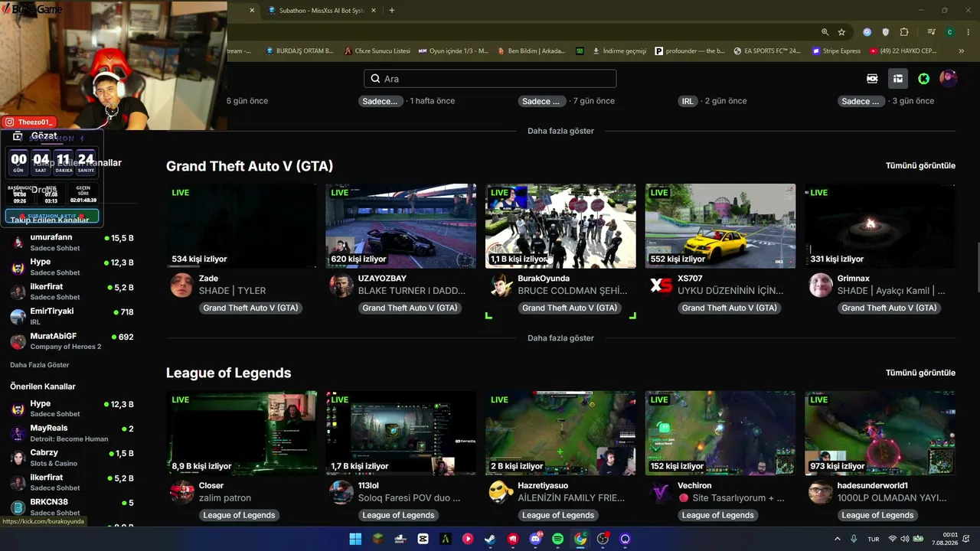
Task: Open the Ben Bildim bookmark
Action: tap(531, 51)
